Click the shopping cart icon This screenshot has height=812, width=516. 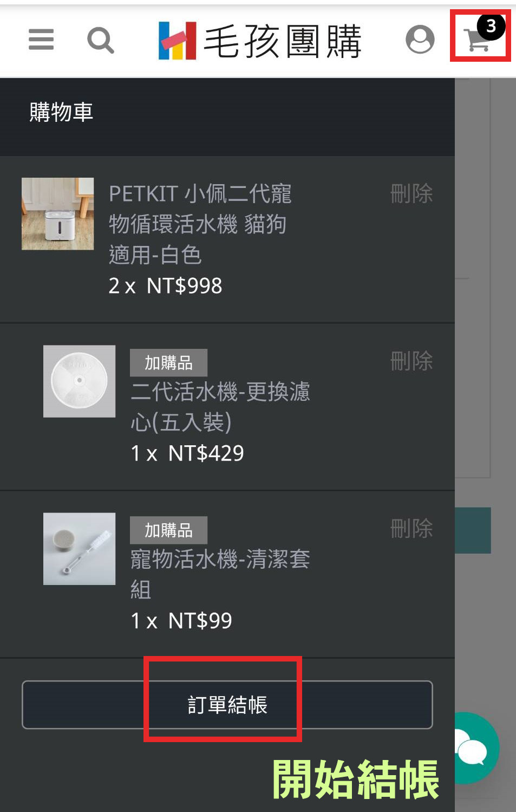click(x=477, y=40)
